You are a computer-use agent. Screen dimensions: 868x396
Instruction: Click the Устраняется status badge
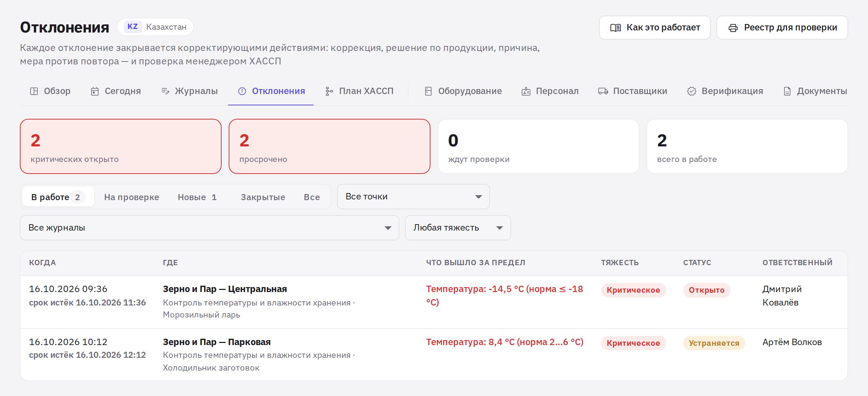[x=714, y=343]
